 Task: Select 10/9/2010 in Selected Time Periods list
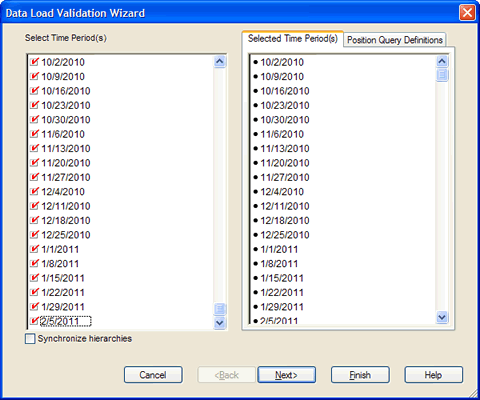pyautogui.click(x=282, y=76)
